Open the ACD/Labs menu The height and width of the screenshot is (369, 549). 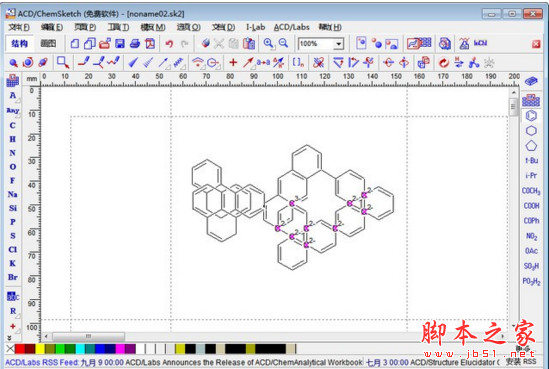tap(292, 27)
